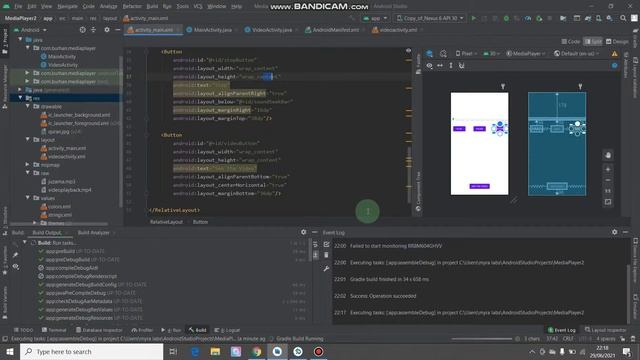
Task: Switch to videoactivity.xml tab
Action: (395, 30)
